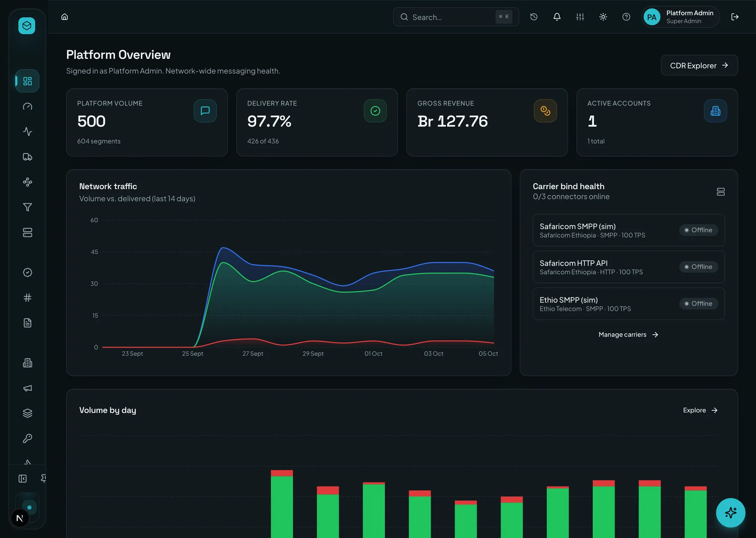
Task: Go to home breadcrumb icon
Action: (x=65, y=17)
